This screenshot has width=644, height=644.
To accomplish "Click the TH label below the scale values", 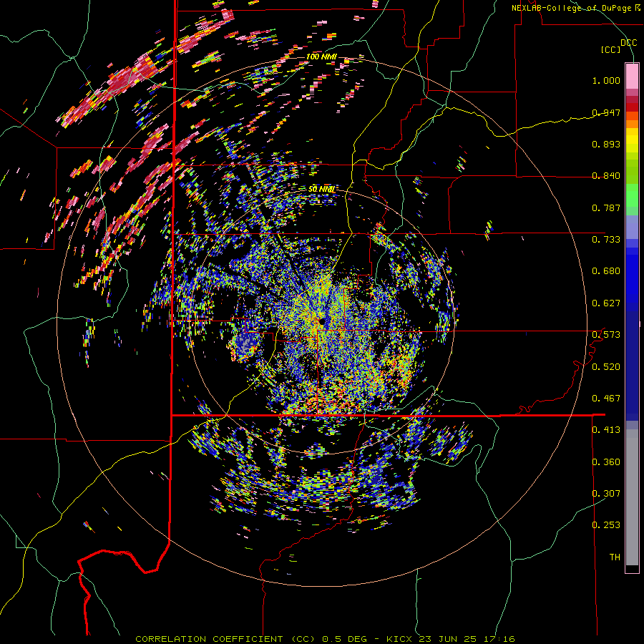I will click(x=615, y=557).
